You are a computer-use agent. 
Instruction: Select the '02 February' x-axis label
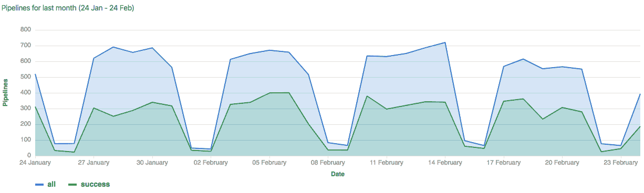(211, 163)
